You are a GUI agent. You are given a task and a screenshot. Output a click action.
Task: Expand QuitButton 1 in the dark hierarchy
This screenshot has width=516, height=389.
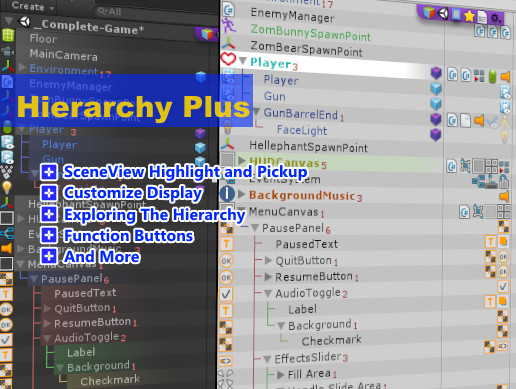point(47,308)
